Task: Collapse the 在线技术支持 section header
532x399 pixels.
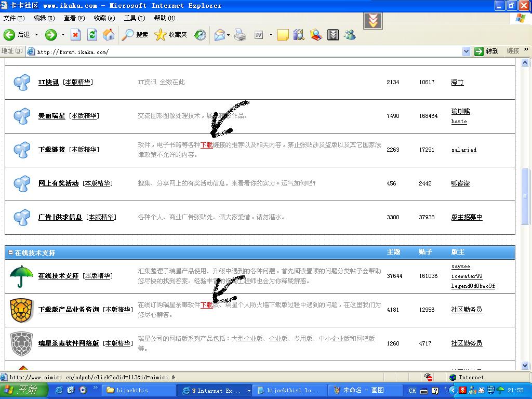Action: [10, 252]
